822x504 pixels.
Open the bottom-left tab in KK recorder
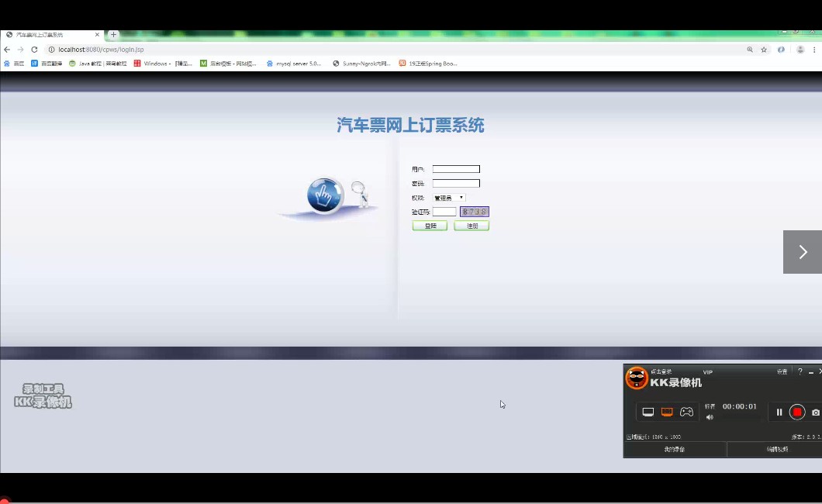[x=675, y=450]
